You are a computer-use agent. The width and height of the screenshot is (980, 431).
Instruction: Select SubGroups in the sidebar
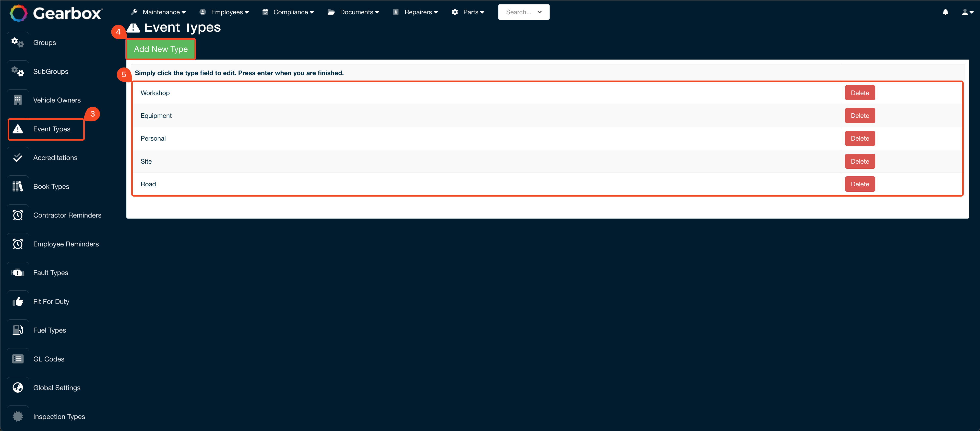point(51,72)
